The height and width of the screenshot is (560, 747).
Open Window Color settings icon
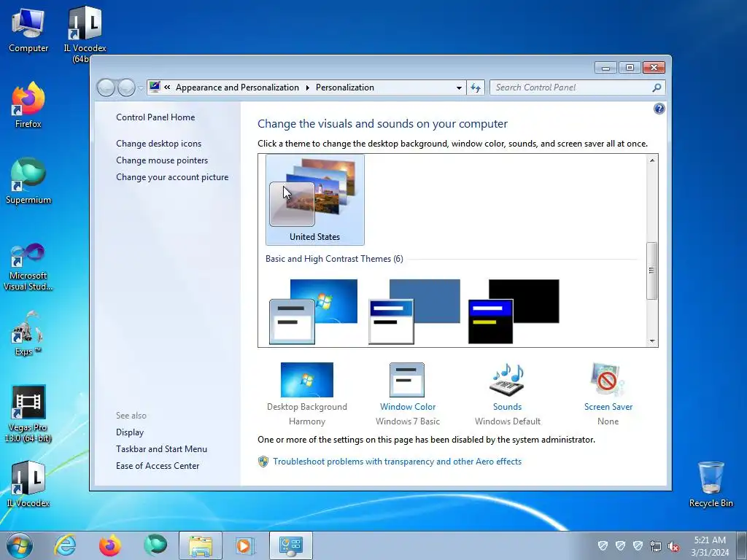pyautogui.click(x=407, y=379)
